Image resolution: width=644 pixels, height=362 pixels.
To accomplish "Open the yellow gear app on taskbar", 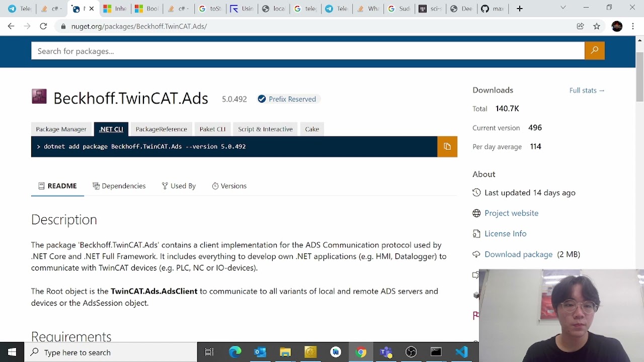I will (310, 352).
